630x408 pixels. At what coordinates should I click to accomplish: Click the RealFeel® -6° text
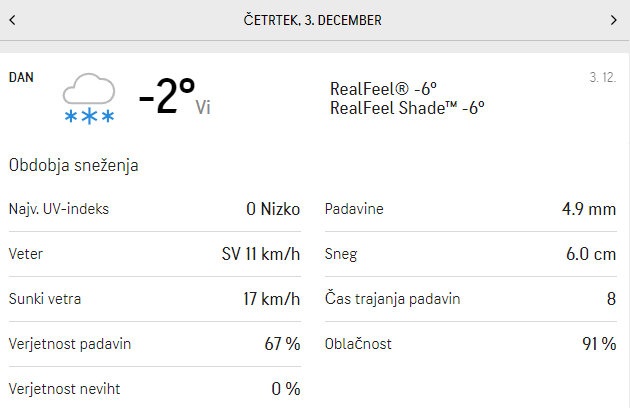[x=383, y=89]
